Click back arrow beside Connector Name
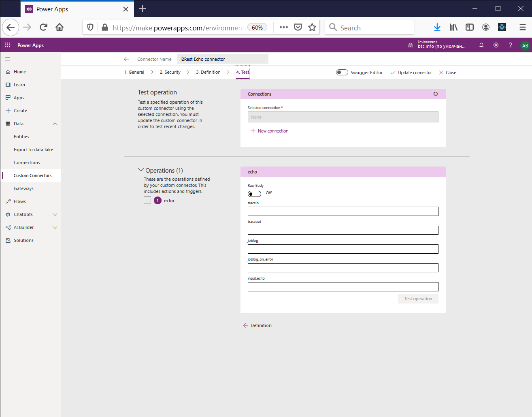532x417 pixels. (126, 59)
